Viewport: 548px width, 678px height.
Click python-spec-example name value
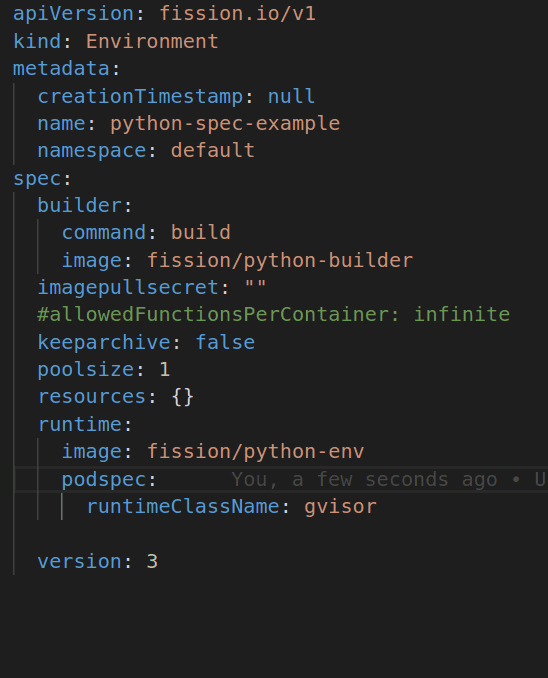(225, 124)
